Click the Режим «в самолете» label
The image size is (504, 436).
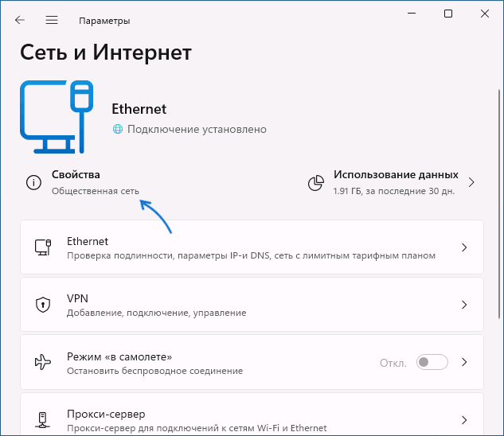click(x=119, y=356)
